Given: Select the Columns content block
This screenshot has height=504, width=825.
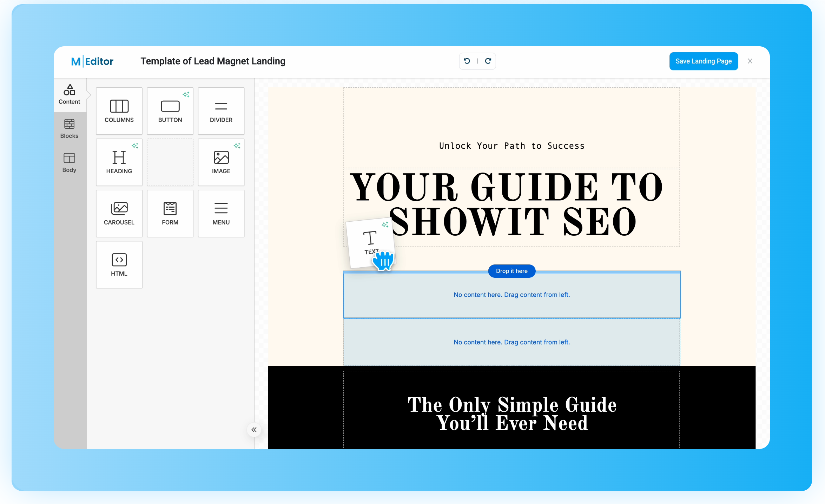Looking at the screenshot, I should point(119,111).
